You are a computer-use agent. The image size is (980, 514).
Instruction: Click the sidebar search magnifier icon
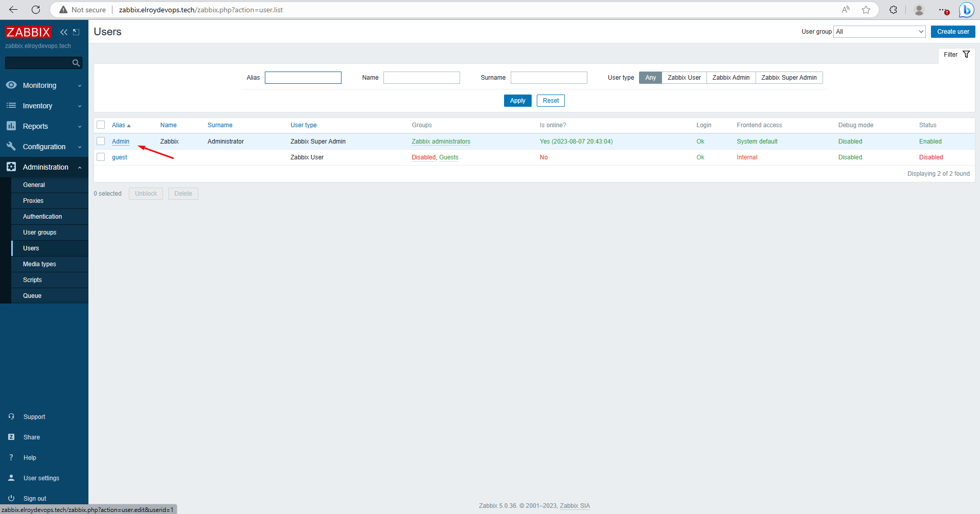76,63
